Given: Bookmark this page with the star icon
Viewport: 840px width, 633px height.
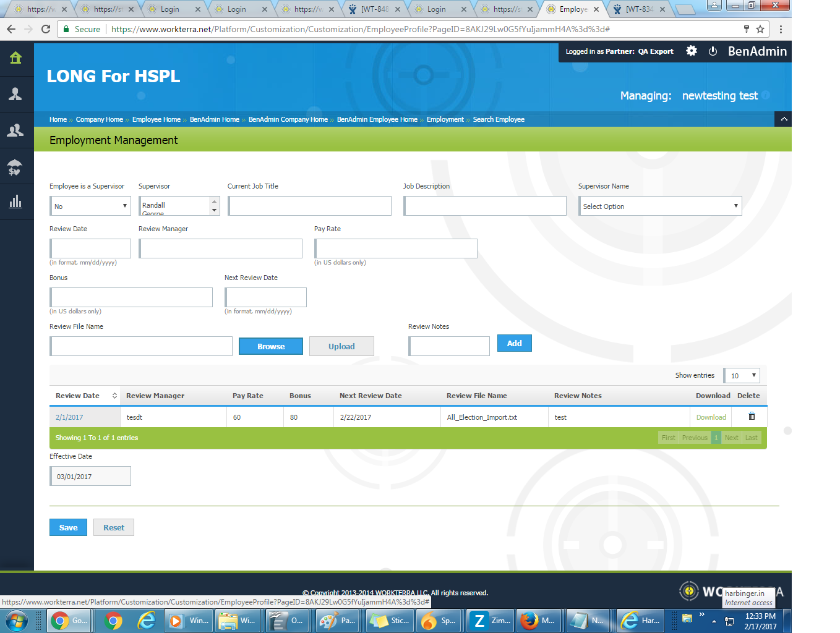Looking at the screenshot, I should point(760,29).
